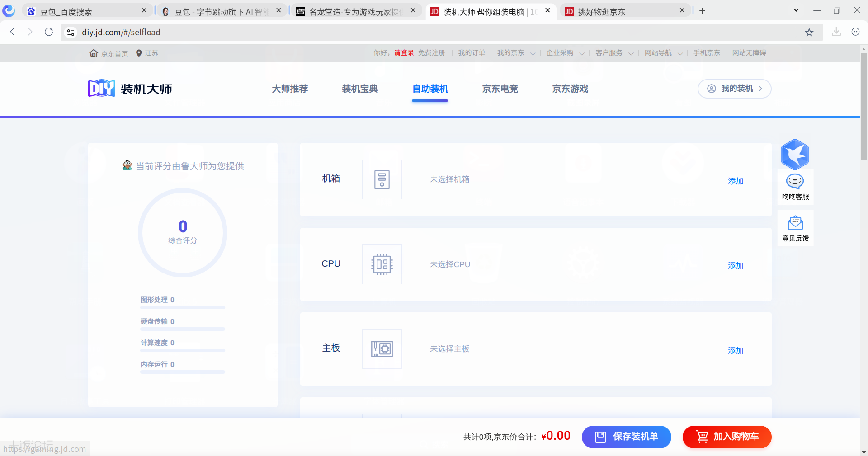Click the 图形处理 score bar
The width and height of the screenshot is (868, 456).
183,307
